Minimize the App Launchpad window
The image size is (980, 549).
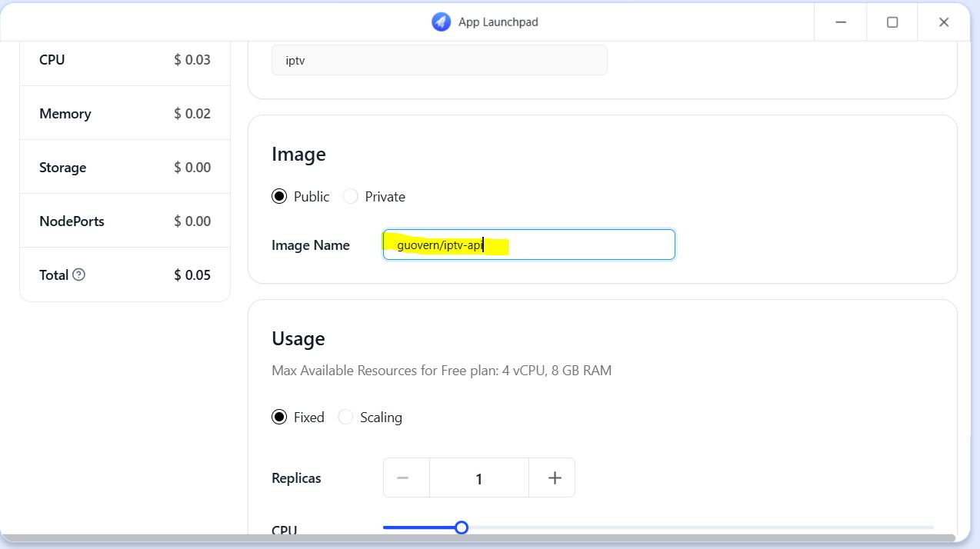840,22
